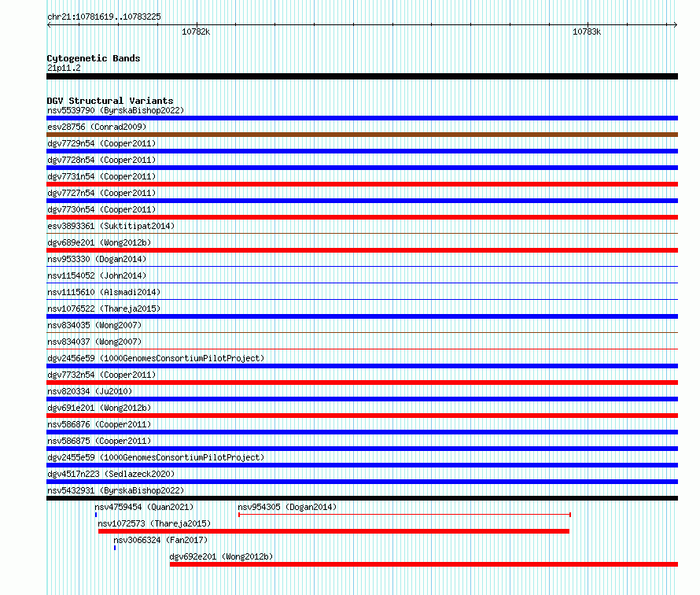Open dgv692e201 (Wong2012b) label
The width and height of the screenshot is (700, 595).
tap(222, 556)
